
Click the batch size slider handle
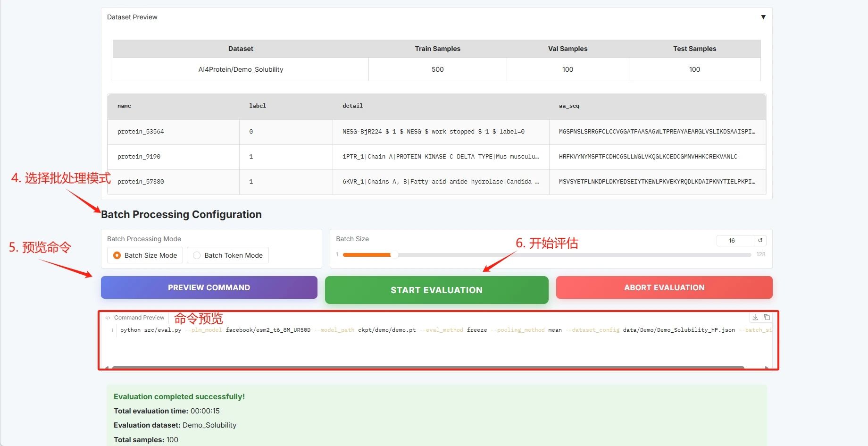pyautogui.click(x=394, y=255)
